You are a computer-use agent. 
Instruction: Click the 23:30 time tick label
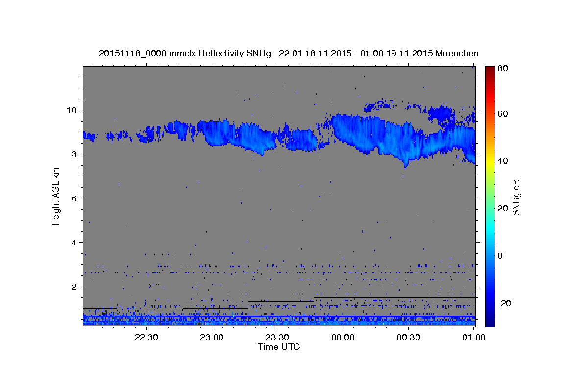(x=277, y=338)
